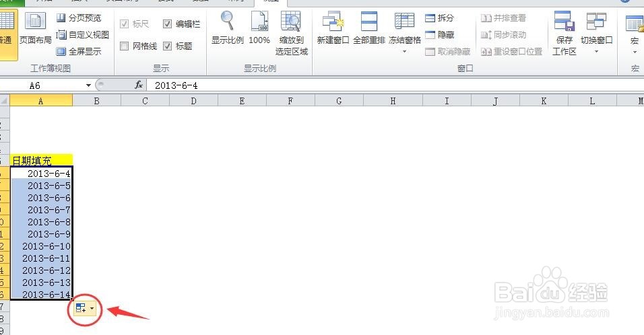The height and width of the screenshot is (335, 644).
Task: Toggle Gridlines checkbox (网格线)
Action: [x=124, y=46]
